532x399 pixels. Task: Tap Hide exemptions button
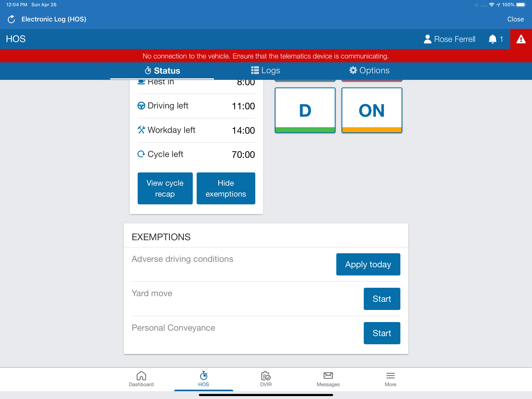point(226,188)
